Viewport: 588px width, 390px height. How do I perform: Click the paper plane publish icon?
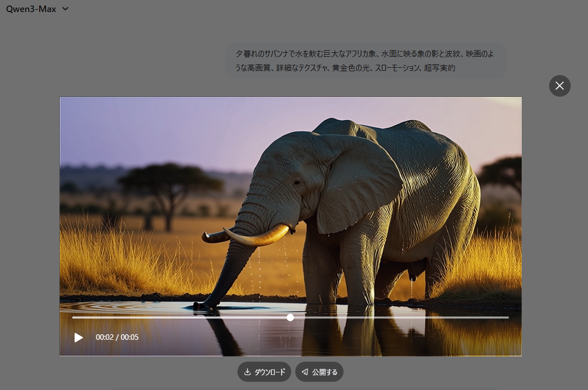pyautogui.click(x=305, y=372)
